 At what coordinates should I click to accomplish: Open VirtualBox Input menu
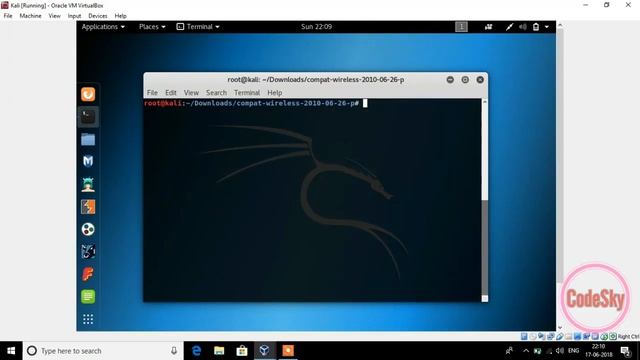point(74,16)
